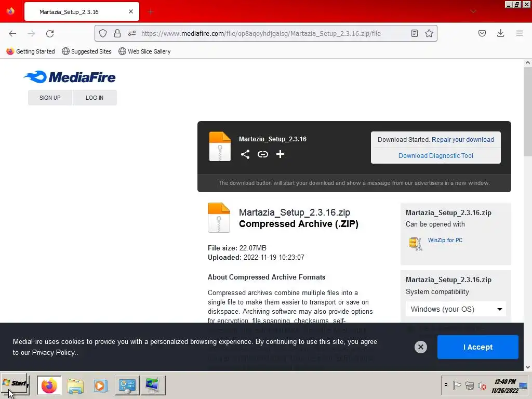532x399 pixels.
Task: Open Getting Started bookmark
Action: click(31, 51)
